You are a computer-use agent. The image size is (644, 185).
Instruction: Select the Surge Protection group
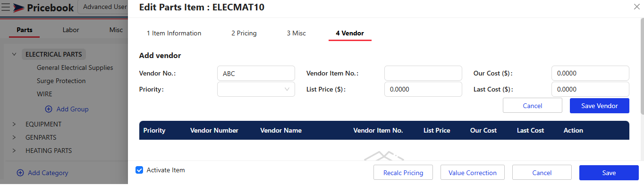[61, 81]
